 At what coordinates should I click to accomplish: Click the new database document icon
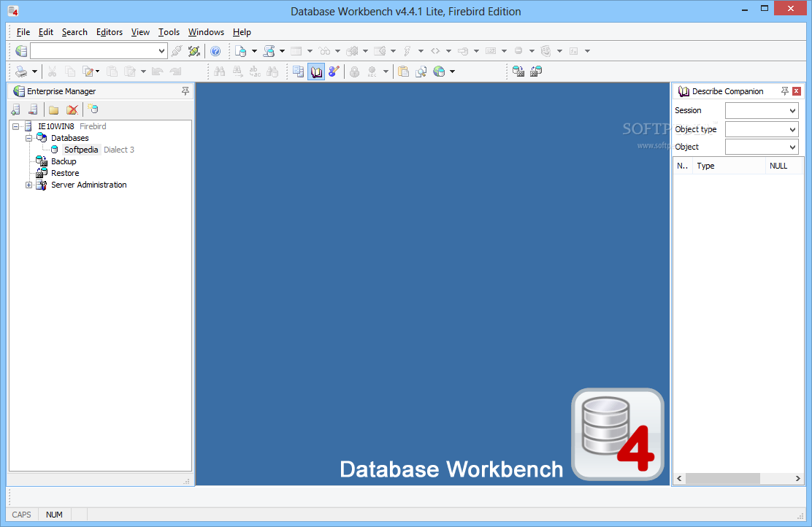click(x=240, y=51)
